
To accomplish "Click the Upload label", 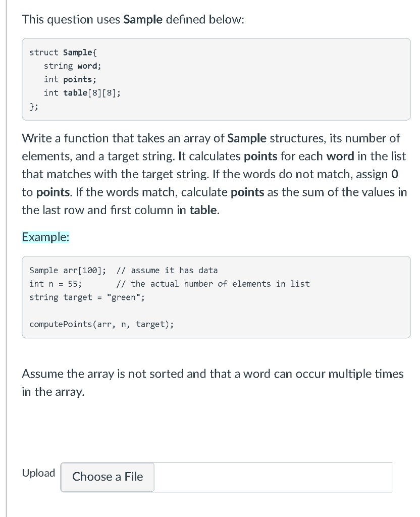I will [x=38, y=473].
